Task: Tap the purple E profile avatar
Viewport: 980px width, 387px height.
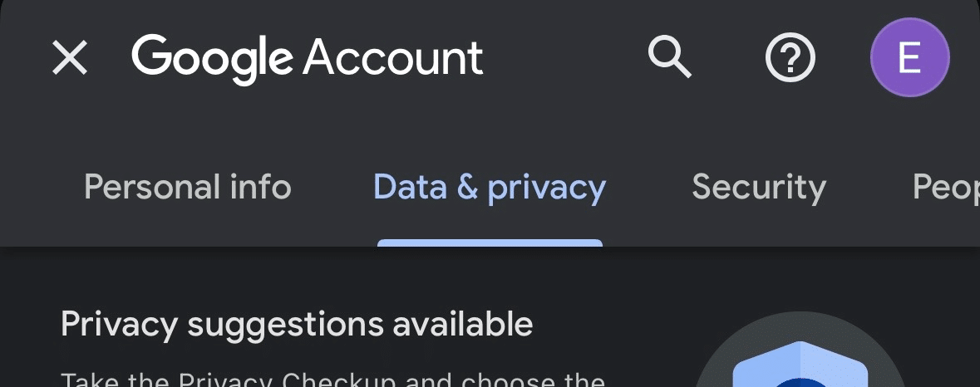Action: [x=909, y=57]
